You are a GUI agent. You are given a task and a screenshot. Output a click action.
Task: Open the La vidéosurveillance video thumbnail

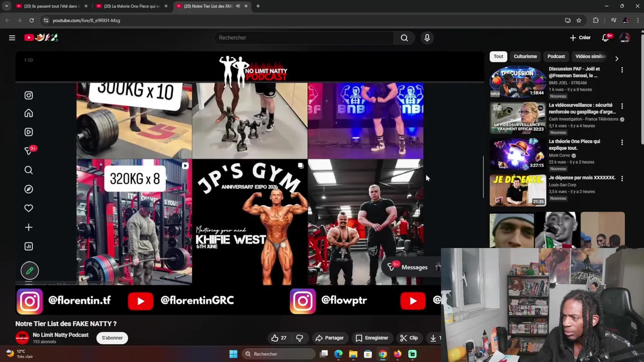[x=518, y=118]
